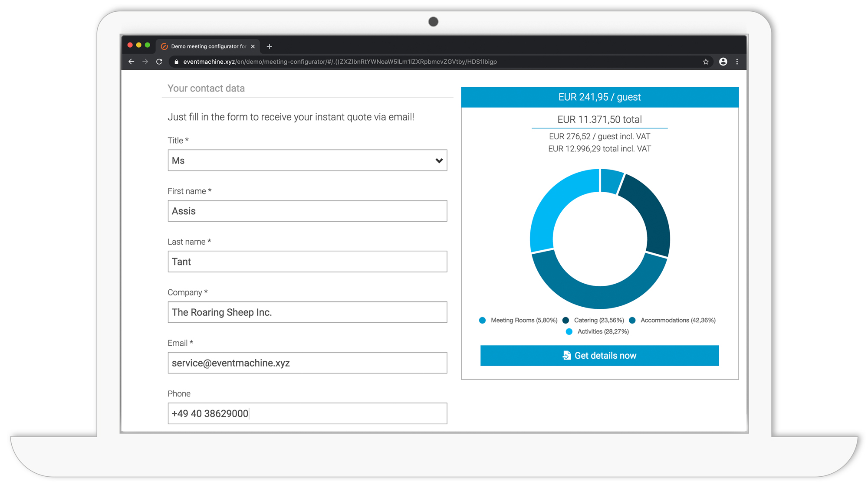Open the Title dropdown showing Ms

[x=307, y=160]
